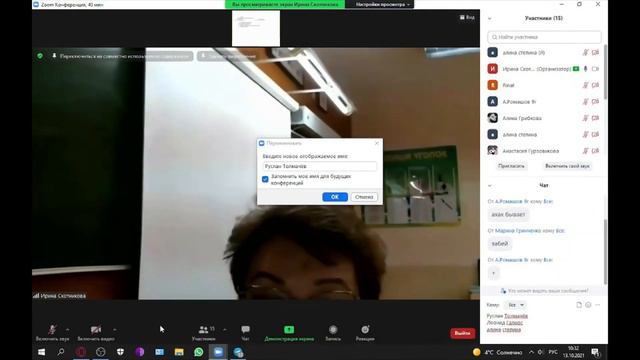
Task: Click the weather Солнечно widget in taskbar
Action: pos(497,352)
